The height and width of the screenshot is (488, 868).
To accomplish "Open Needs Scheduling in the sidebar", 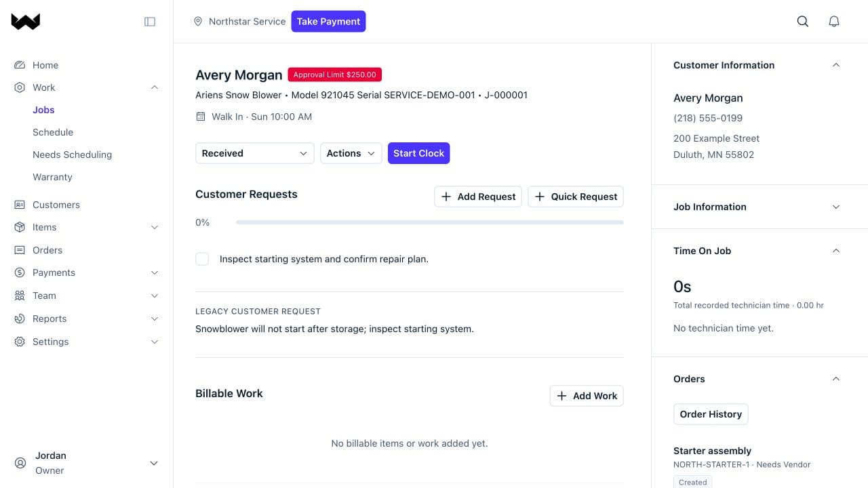I will [72, 155].
